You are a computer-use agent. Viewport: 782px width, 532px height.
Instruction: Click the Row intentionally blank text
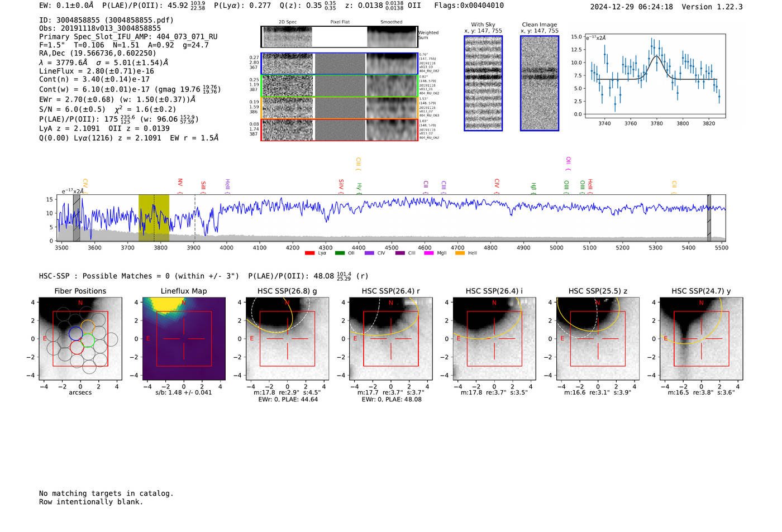click(91, 502)
